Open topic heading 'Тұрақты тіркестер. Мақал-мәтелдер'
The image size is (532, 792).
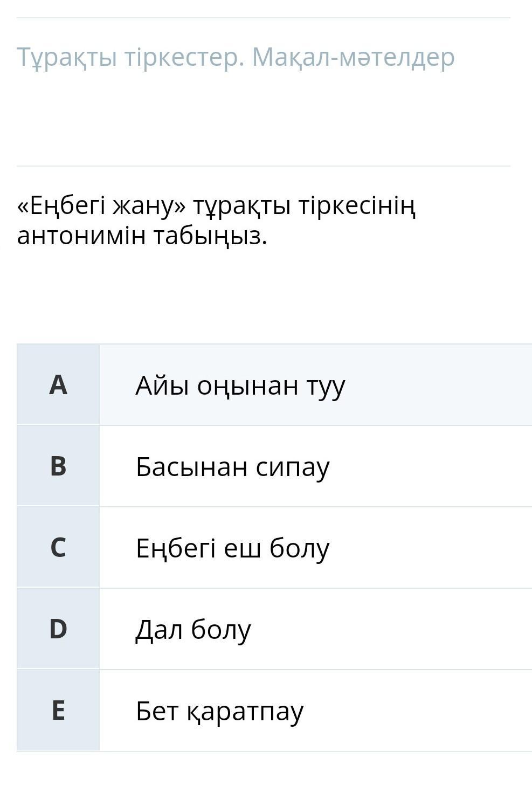(236, 57)
